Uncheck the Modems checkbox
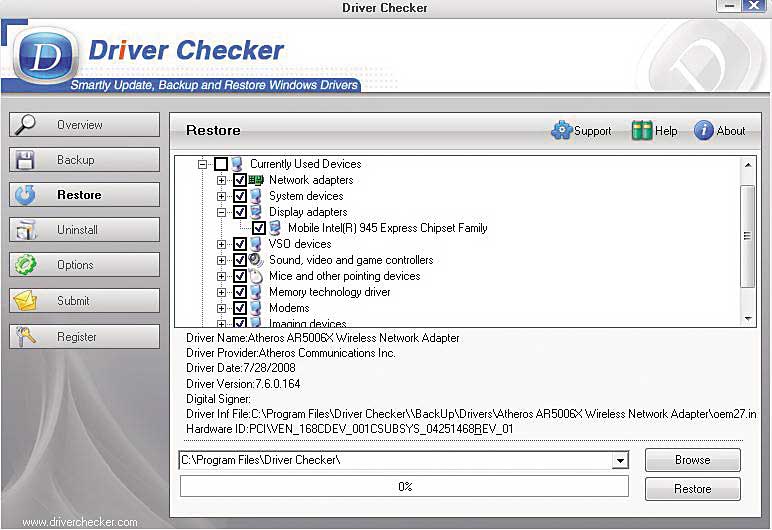This screenshot has height=530, width=772. 240,308
